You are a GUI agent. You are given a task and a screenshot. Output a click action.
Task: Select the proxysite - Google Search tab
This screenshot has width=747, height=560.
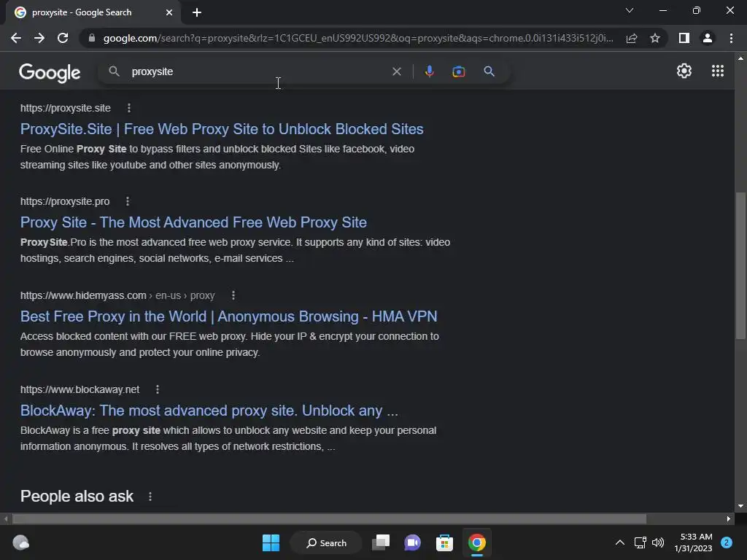[x=93, y=13]
